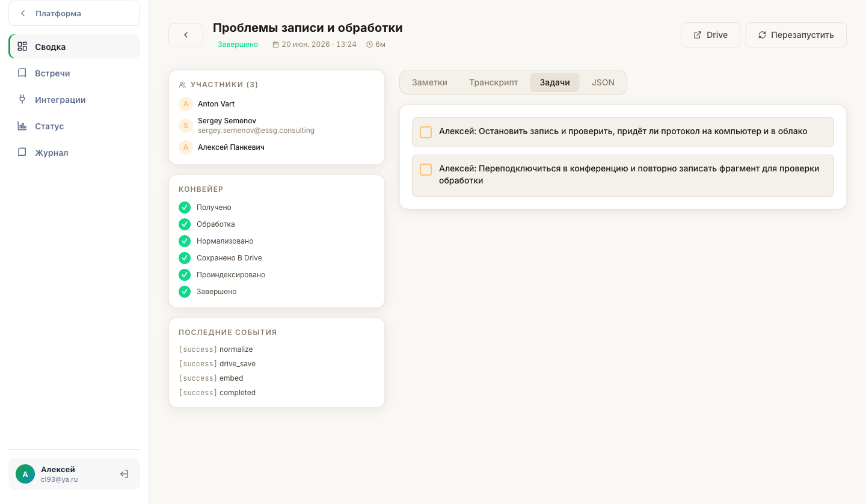Click the Статус chart icon

(22, 126)
